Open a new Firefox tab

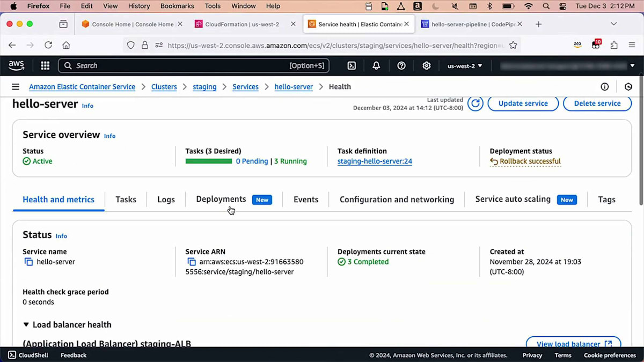pos(539,24)
